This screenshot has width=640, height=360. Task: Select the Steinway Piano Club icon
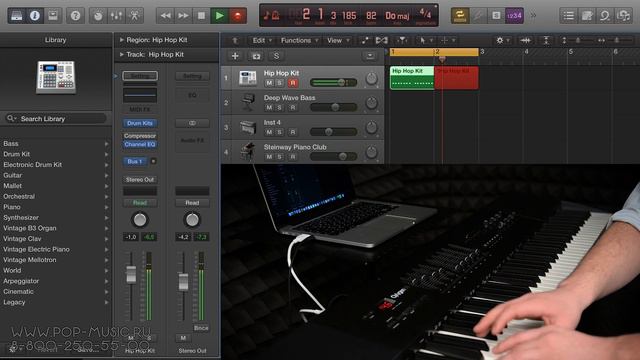248,151
